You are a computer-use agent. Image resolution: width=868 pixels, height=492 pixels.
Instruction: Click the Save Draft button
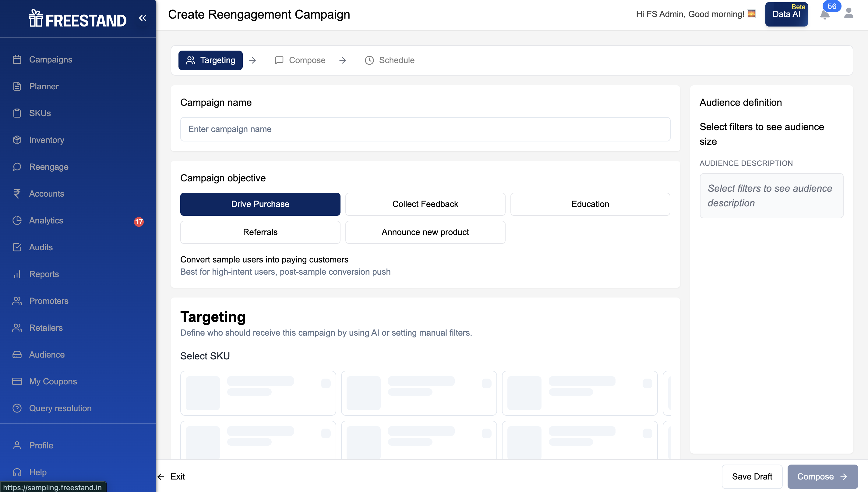tap(752, 476)
